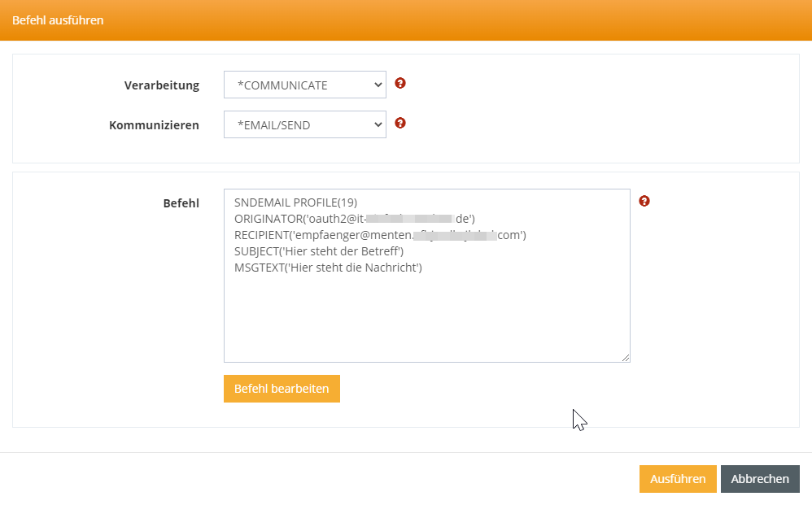This screenshot has height=505, width=812.
Task: Click the Ausführen button
Action: coord(677,479)
